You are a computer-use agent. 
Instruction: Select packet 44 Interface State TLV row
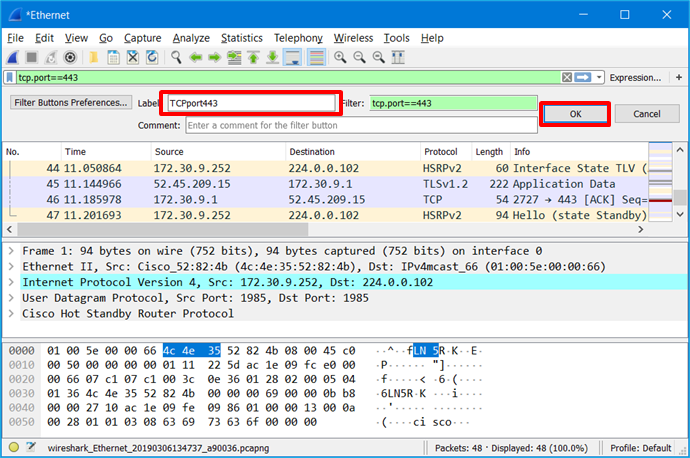pos(326,168)
